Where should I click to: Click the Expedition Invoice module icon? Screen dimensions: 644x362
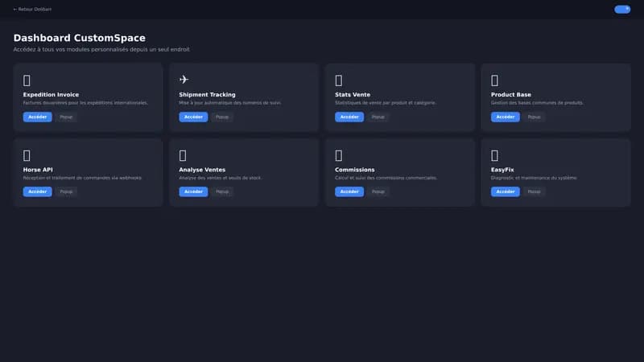(x=27, y=80)
